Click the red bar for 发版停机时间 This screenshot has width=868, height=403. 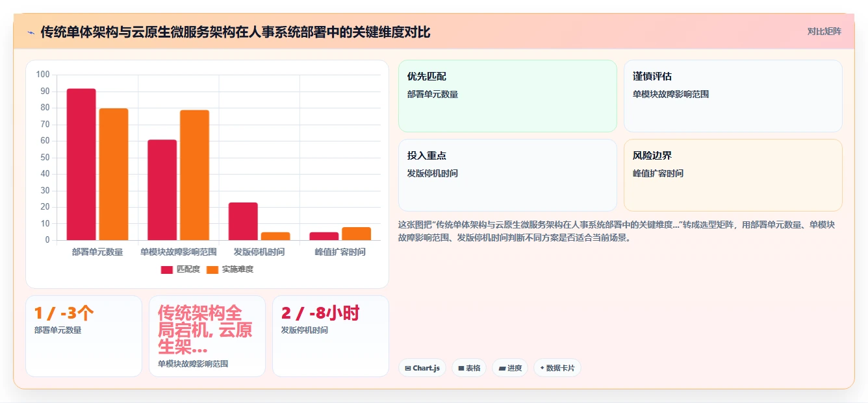tap(243, 221)
